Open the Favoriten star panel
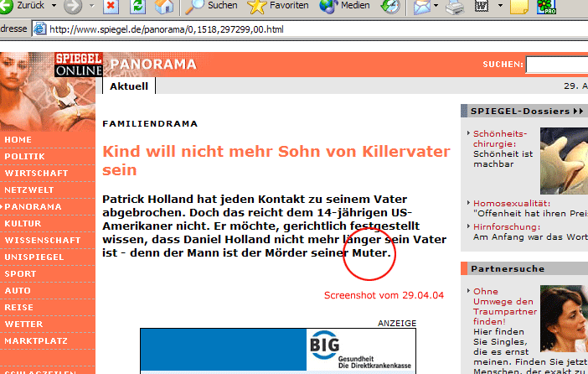588x374 pixels. [x=278, y=6]
